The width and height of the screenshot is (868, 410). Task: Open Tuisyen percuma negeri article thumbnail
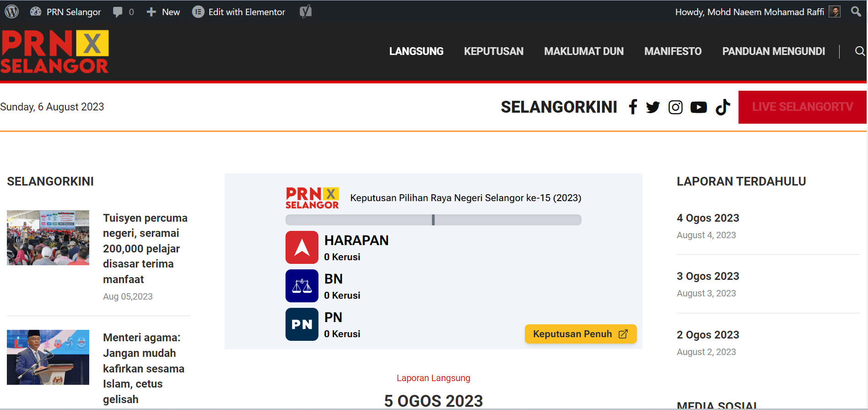[48, 238]
